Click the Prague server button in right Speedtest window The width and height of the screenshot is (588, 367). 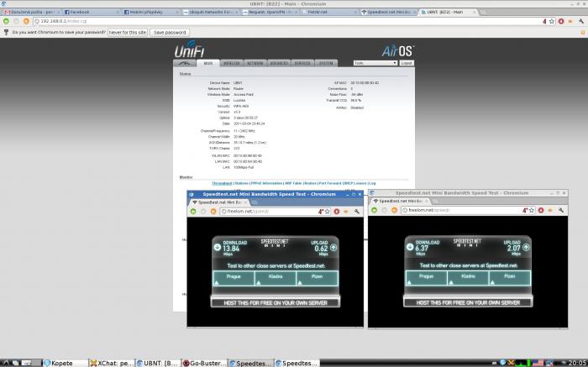[427, 278]
